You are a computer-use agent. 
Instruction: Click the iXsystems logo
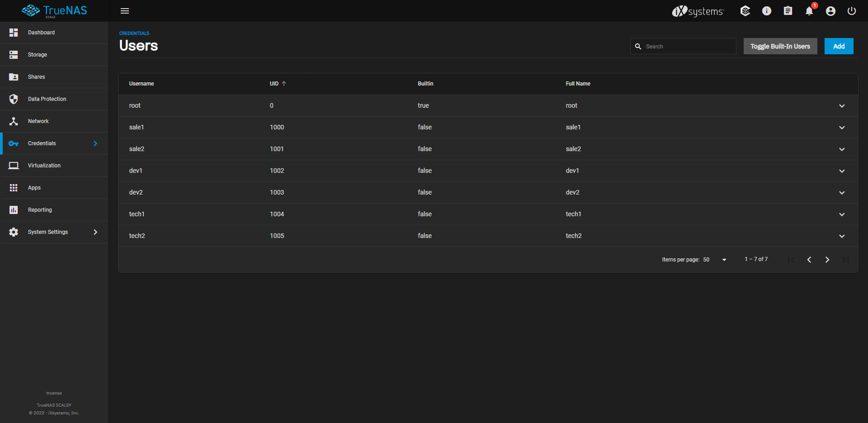pos(698,11)
